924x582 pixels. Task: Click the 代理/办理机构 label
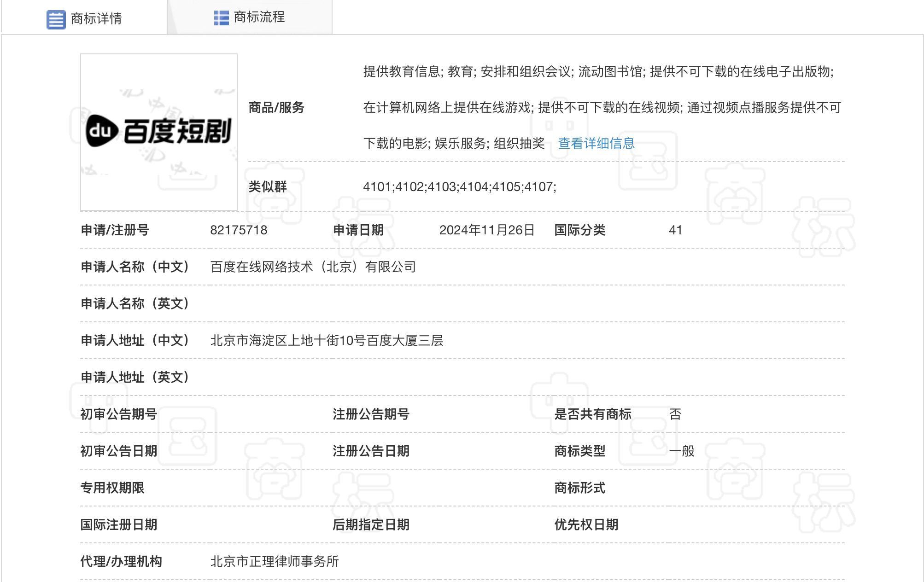click(x=121, y=562)
